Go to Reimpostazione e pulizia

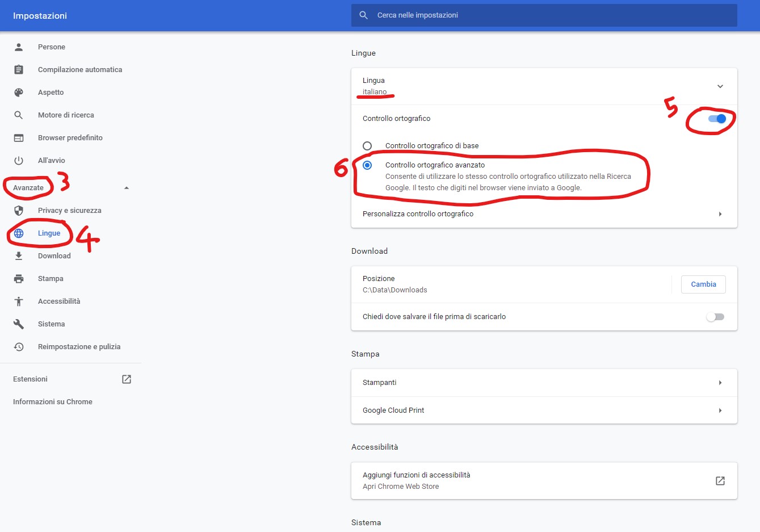point(79,347)
